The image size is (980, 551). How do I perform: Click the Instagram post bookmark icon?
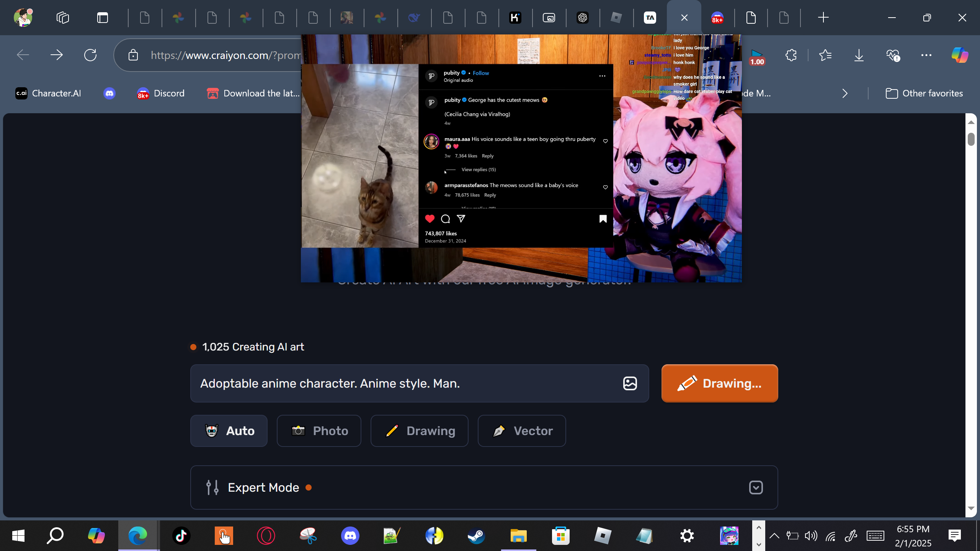pyautogui.click(x=603, y=219)
